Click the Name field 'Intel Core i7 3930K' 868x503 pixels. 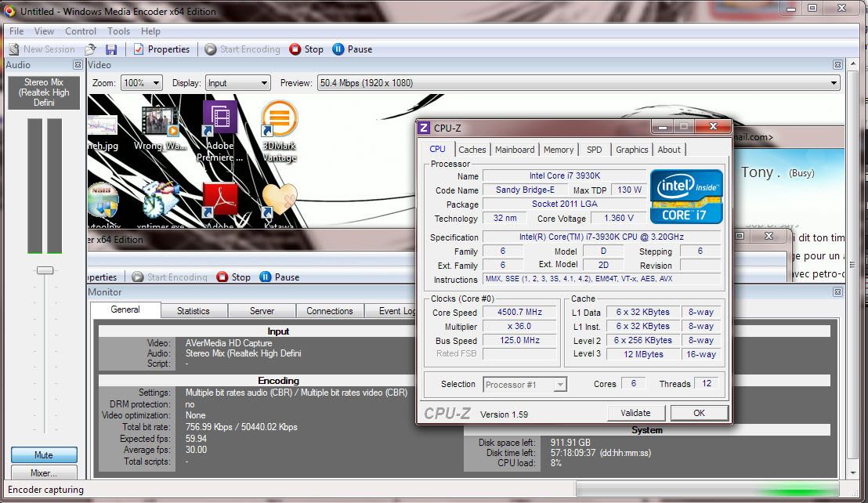click(x=565, y=176)
